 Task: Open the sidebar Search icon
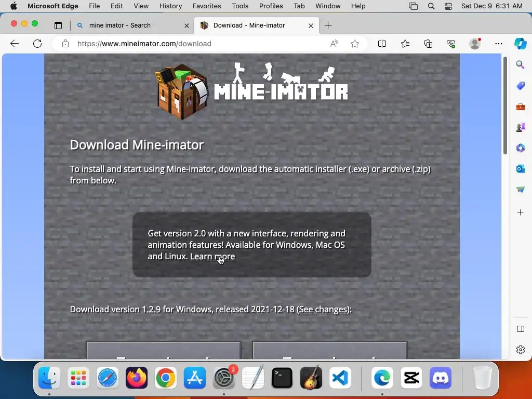coord(520,64)
